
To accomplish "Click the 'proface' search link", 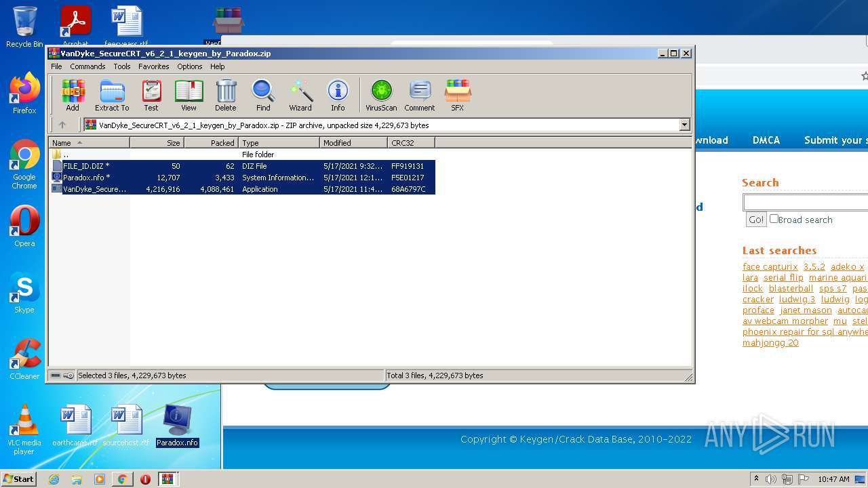I will tap(758, 310).
